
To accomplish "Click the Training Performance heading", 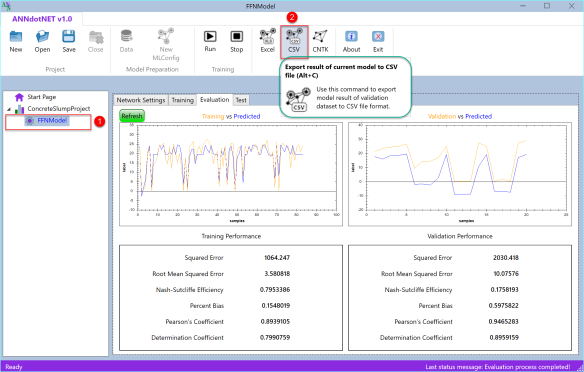I will click(231, 236).
